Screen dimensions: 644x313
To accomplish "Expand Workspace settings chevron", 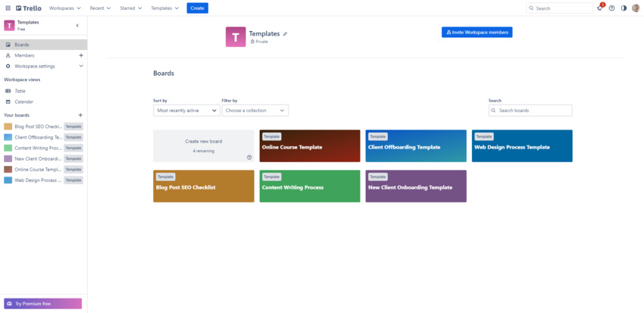I will 81,66.
